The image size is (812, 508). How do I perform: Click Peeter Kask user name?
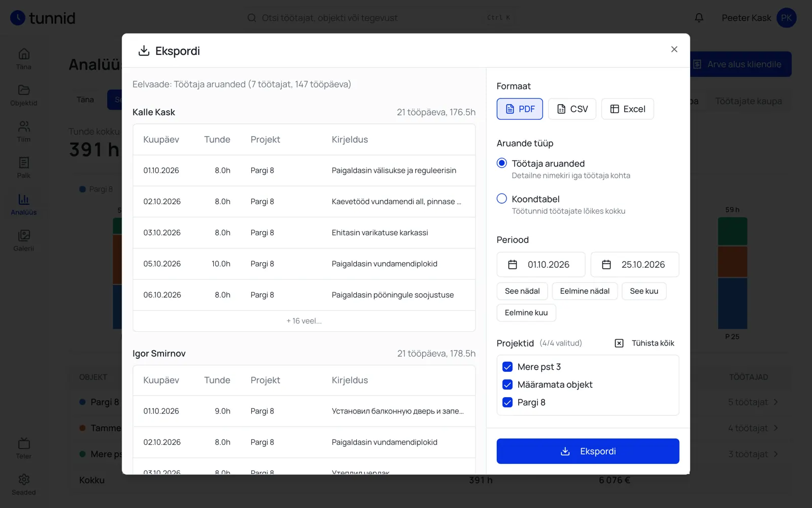tap(746, 18)
